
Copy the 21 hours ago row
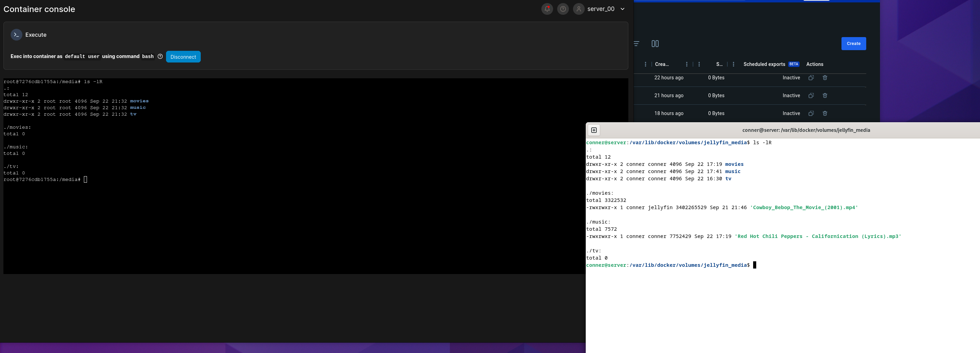[x=811, y=95]
